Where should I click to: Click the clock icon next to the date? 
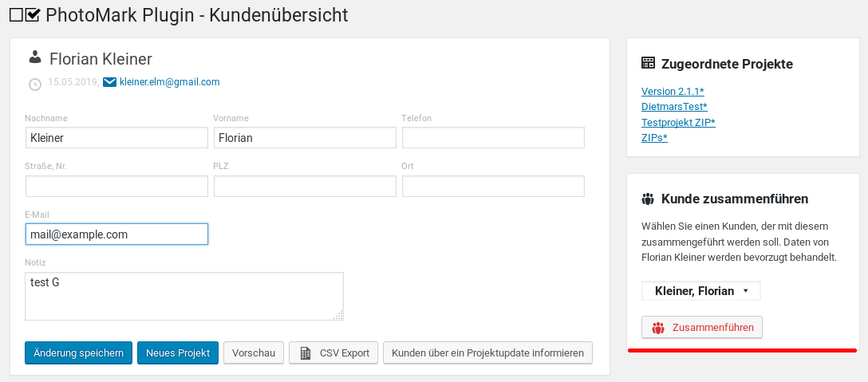pos(35,84)
